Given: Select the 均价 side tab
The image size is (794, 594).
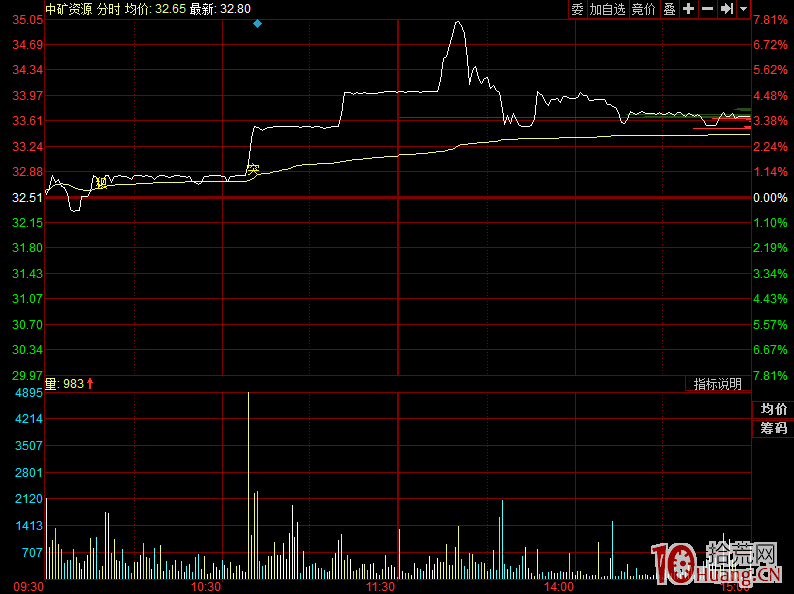Looking at the screenshot, I should pos(773,409).
